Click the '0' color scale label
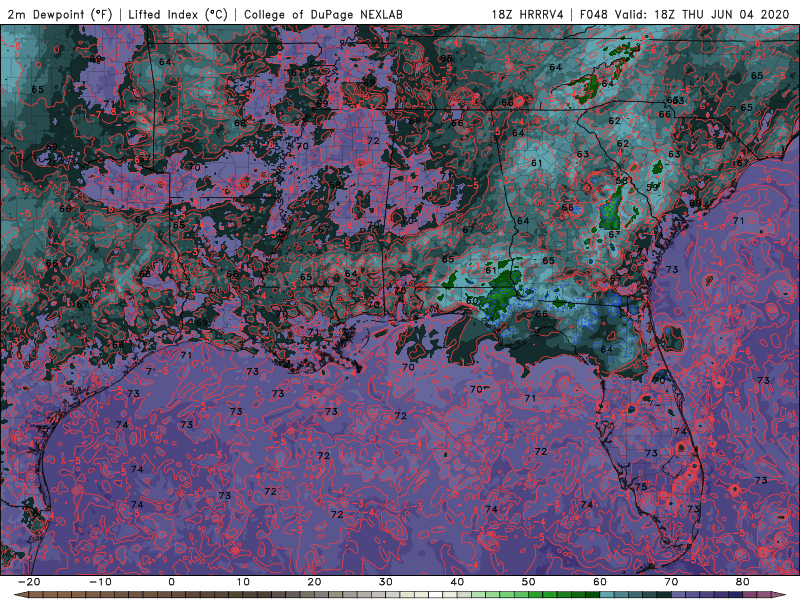This screenshot has width=800, height=600. point(171,582)
